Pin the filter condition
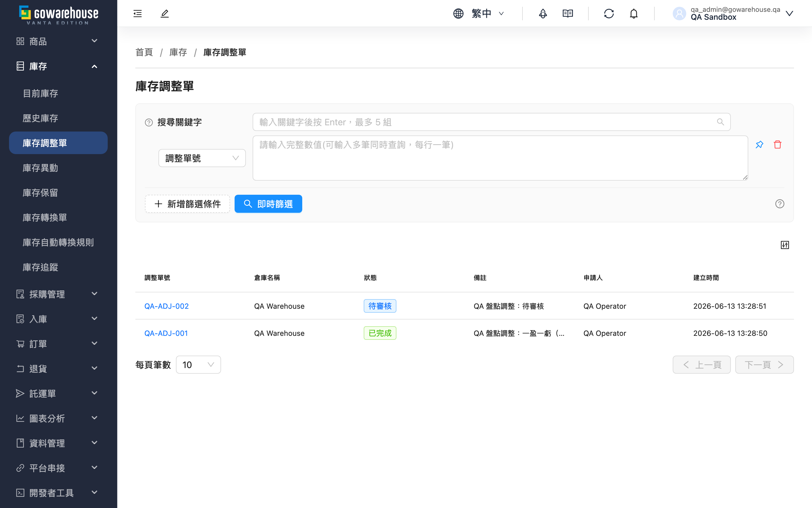This screenshot has height=508, width=812. click(x=759, y=144)
